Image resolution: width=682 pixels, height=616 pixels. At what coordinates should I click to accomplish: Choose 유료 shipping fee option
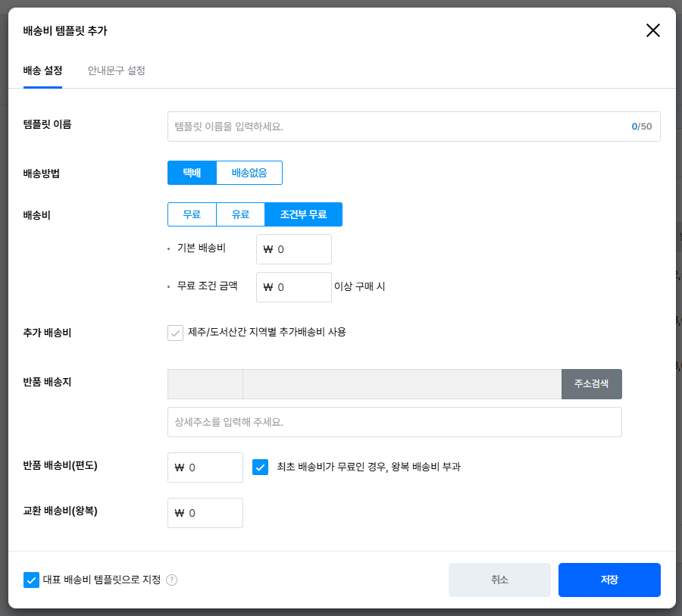click(240, 214)
